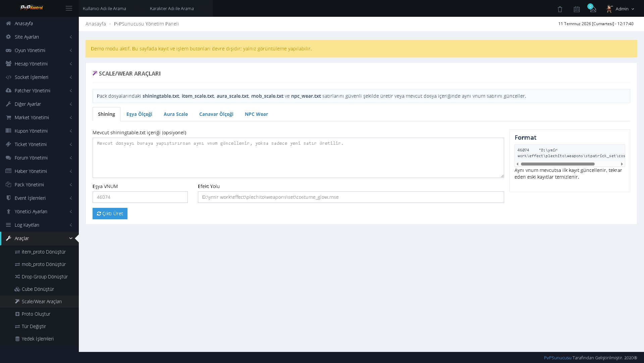
Task: Click the Socket İşlemleri code icon
Action: (x=8, y=77)
